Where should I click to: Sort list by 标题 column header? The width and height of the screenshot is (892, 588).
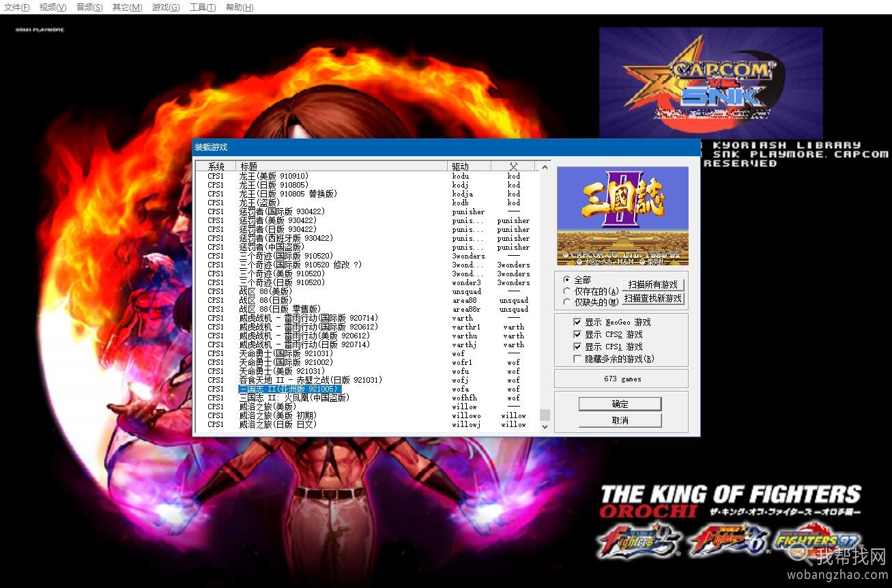343,166
